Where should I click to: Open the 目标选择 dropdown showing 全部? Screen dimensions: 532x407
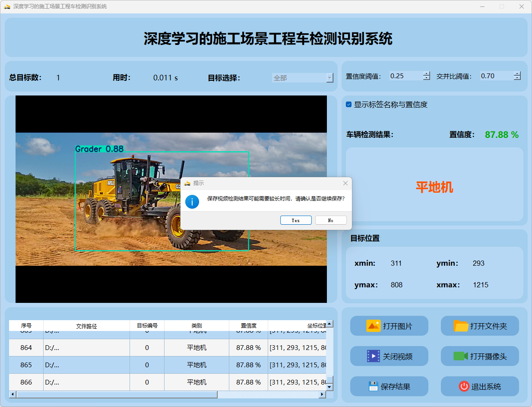point(329,78)
